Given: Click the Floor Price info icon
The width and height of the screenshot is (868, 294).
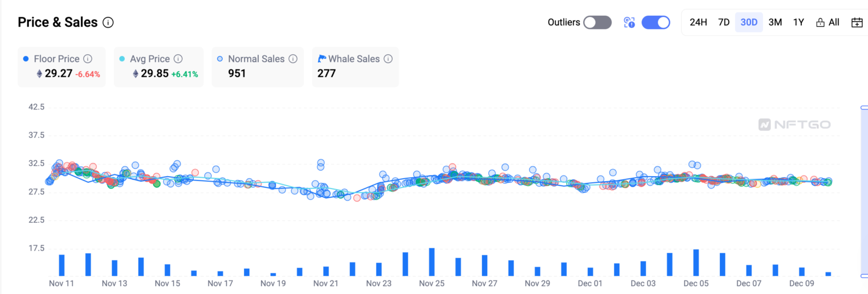Looking at the screenshot, I should pos(88,59).
